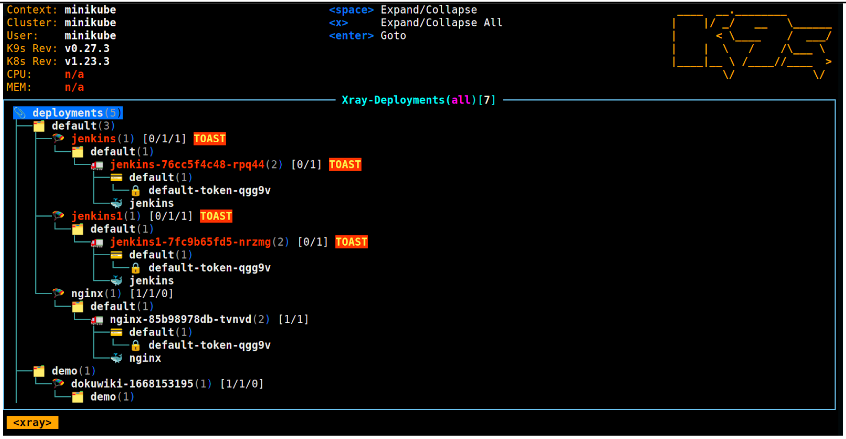
Task: Click the pod icon beside nginx-85b98978db-tvnvd
Action: click(97, 320)
